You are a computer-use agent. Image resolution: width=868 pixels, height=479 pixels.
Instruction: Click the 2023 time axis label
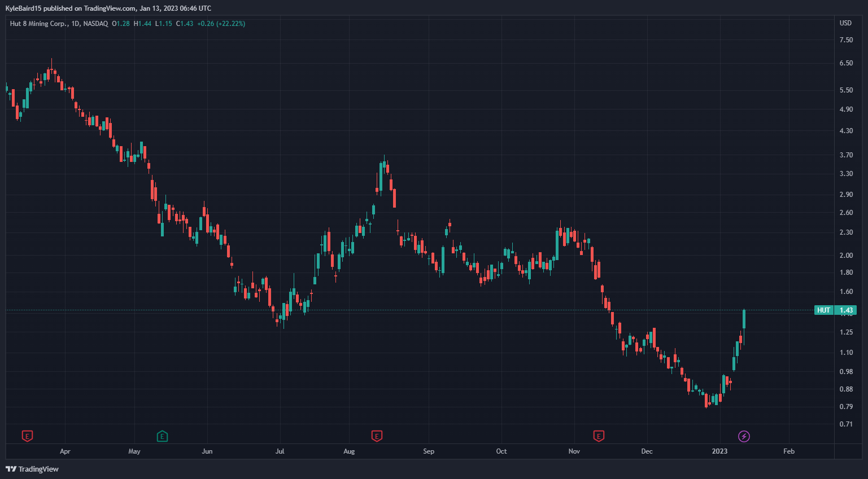click(719, 451)
